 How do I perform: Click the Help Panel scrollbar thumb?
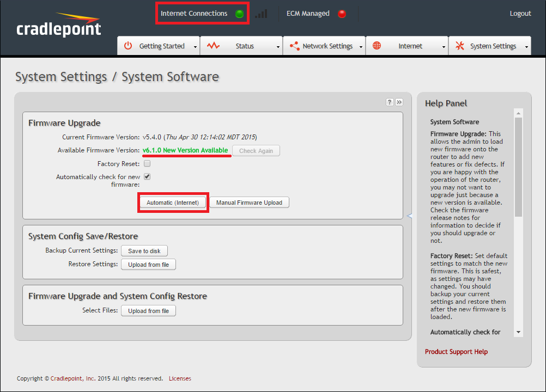tap(519, 167)
